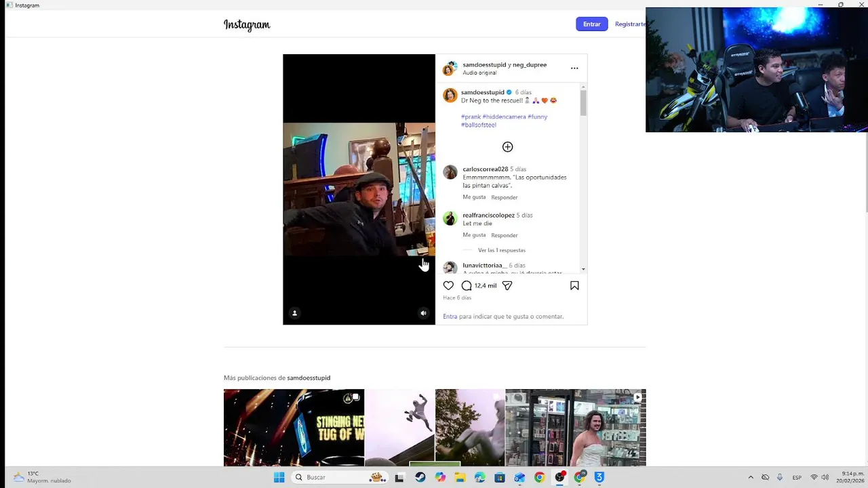Open realfranciscolopez profile avatar
Image resolution: width=868 pixels, height=488 pixels.
(x=450, y=218)
